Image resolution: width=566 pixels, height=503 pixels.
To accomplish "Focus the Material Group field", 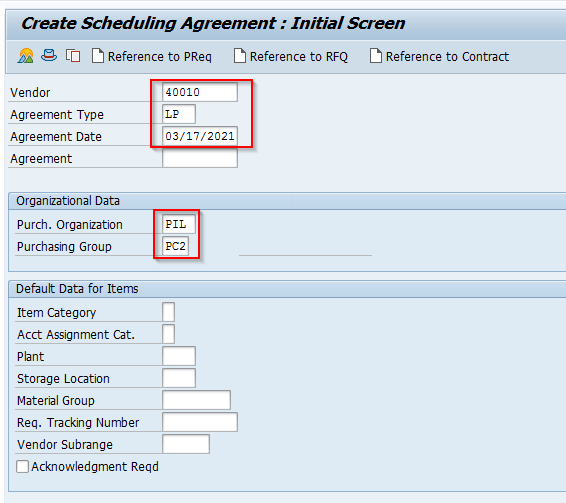I will 196,400.
